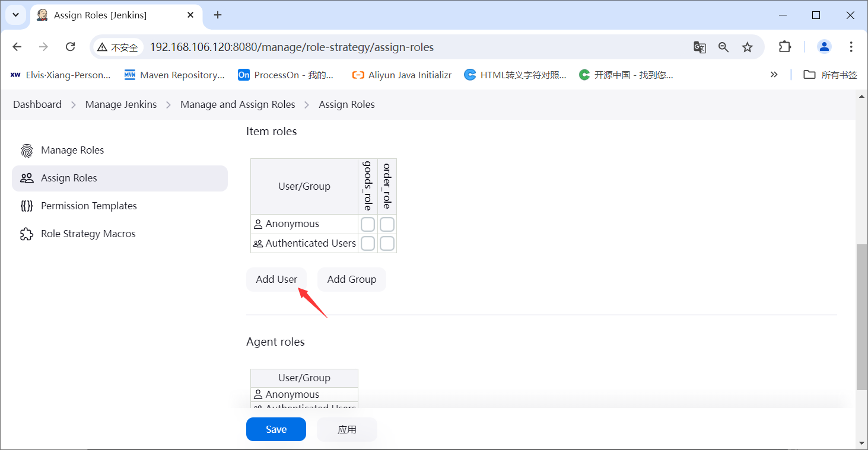This screenshot has width=868, height=450.
Task: Open the Aliyun Java Initializr bookmark
Action: pyautogui.click(x=402, y=75)
